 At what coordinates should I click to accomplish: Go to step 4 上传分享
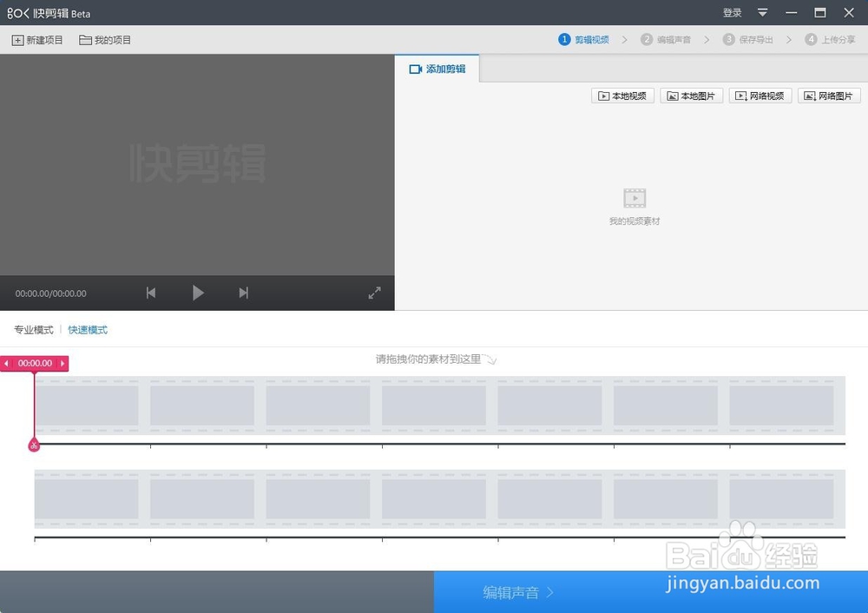tap(831, 39)
